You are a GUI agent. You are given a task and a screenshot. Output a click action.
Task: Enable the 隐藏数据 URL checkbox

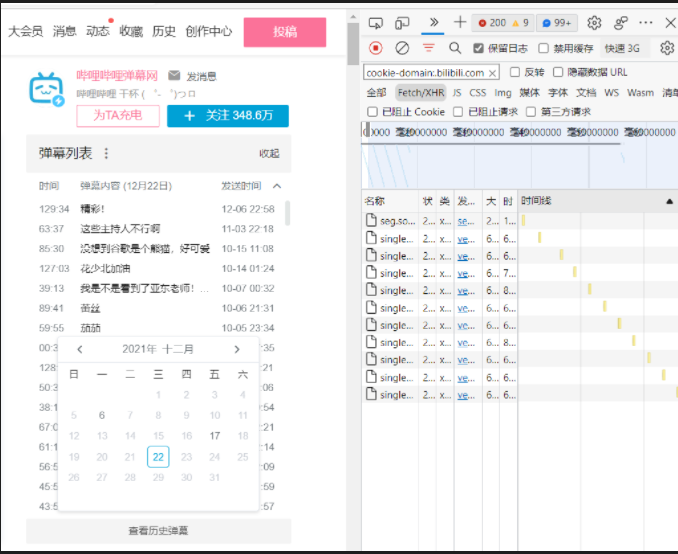pos(558,72)
